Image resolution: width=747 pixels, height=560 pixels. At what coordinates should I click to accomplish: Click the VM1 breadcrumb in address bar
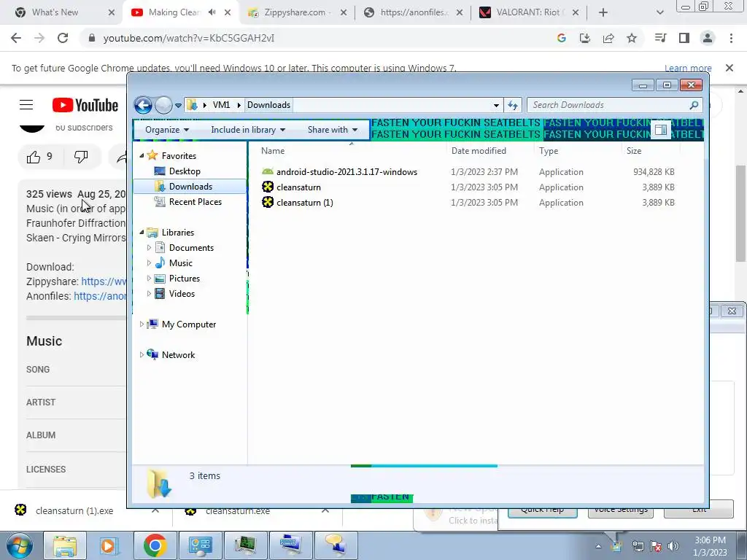pos(221,105)
